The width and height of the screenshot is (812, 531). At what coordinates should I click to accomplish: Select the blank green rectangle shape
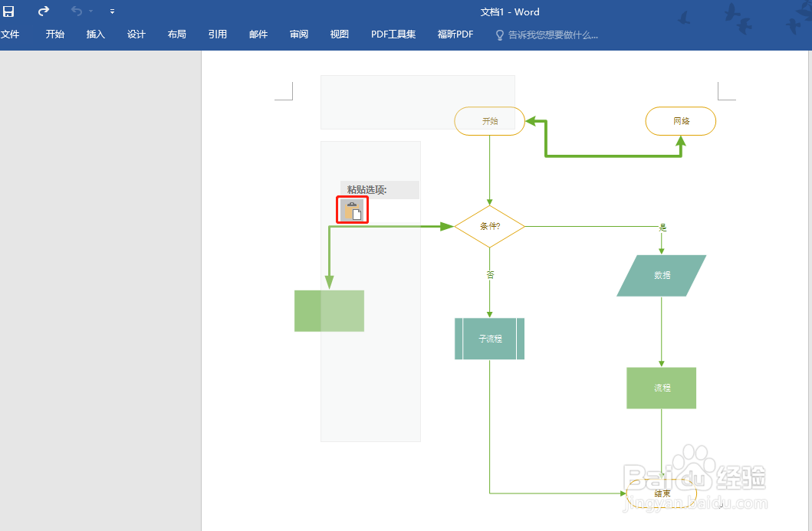pos(330,310)
